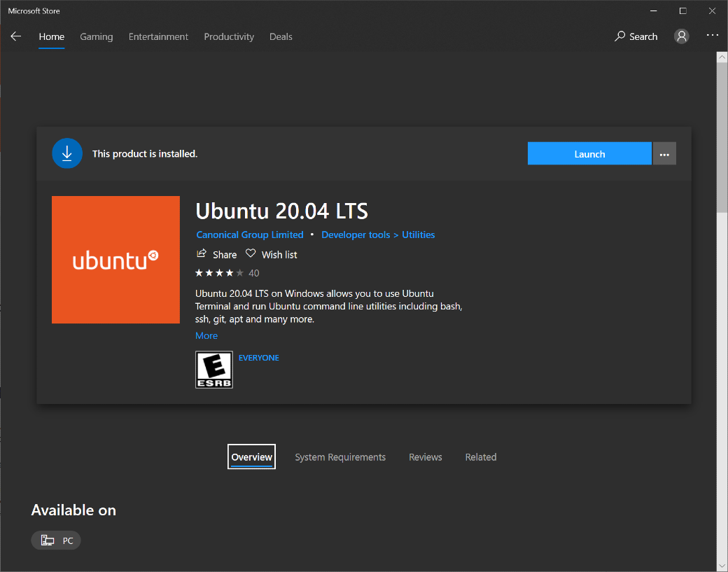The image size is (728, 572).
Task: Open the user account profile icon
Action: point(681,36)
